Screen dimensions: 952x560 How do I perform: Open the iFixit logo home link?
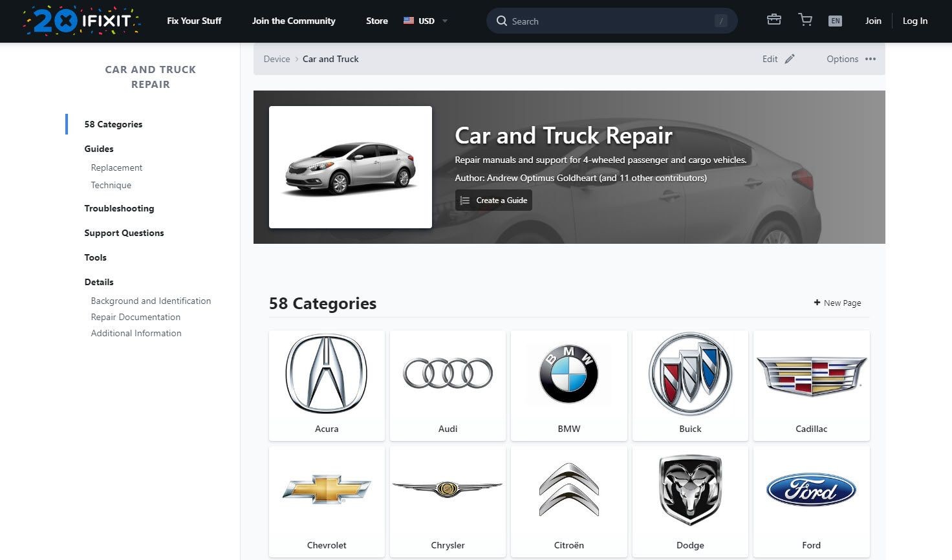coord(81,21)
